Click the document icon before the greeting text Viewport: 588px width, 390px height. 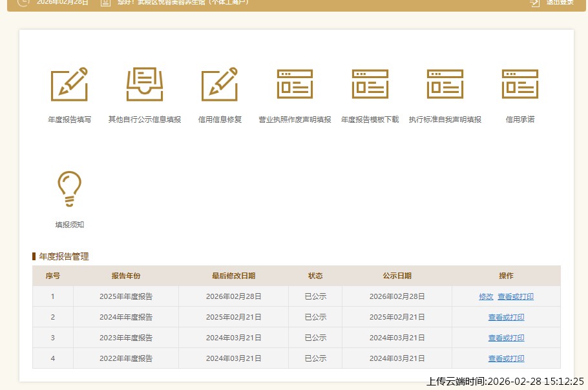[105, 4]
